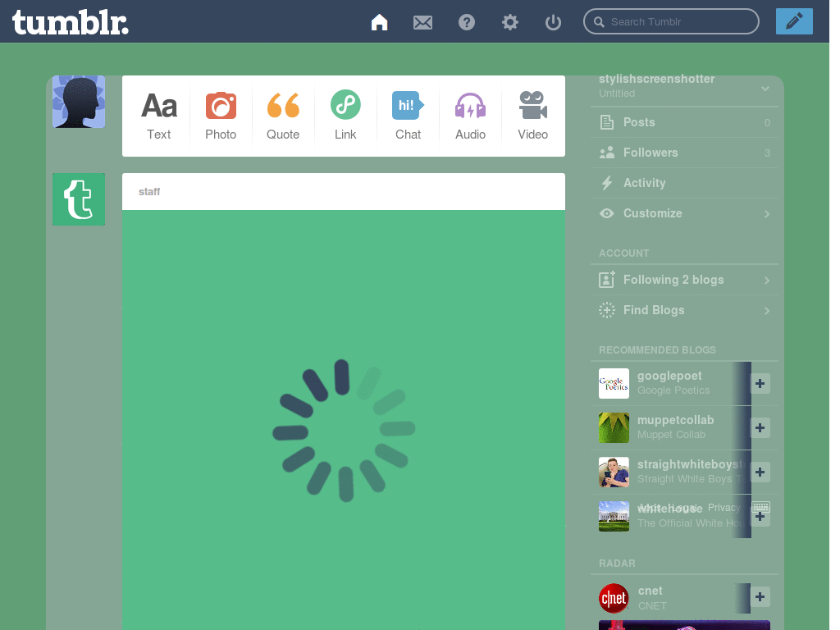Click the keyboard shortcuts icon
This screenshot has width=840, height=630.
click(x=760, y=507)
